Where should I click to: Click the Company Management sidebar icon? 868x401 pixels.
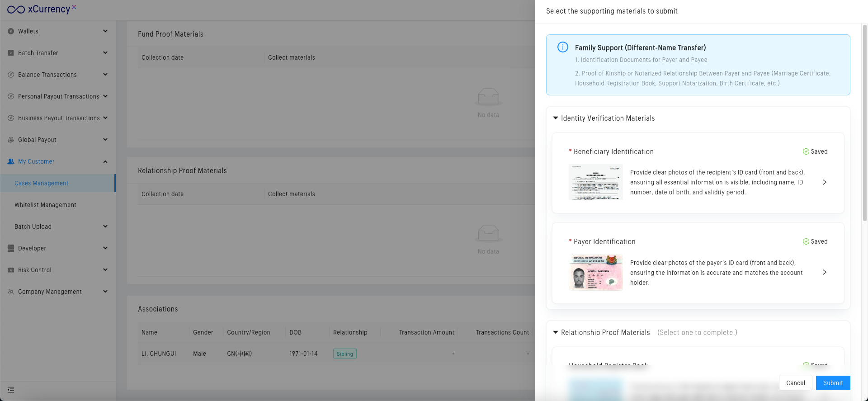pos(11,292)
